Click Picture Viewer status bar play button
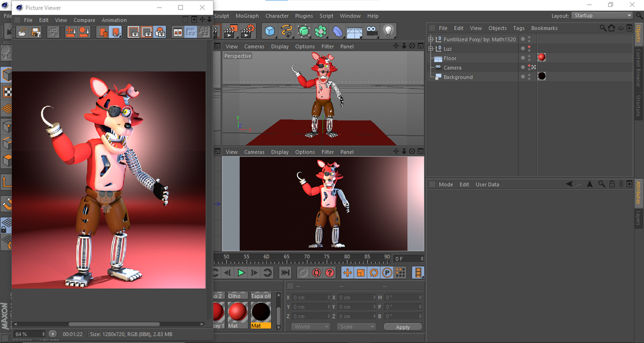The width and height of the screenshot is (644, 343). tap(53, 334)
